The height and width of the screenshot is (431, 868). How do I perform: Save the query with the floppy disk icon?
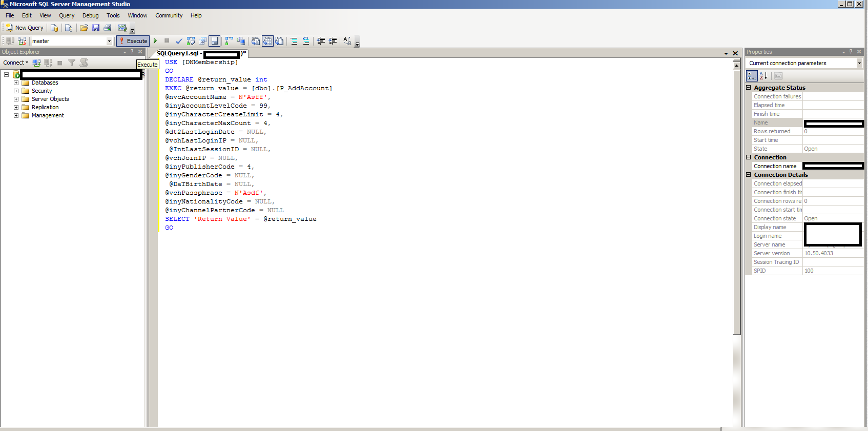(96, 28)
